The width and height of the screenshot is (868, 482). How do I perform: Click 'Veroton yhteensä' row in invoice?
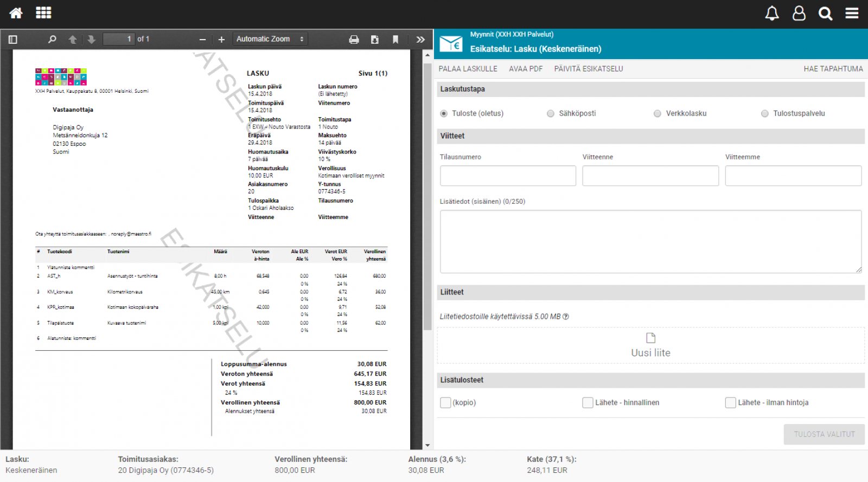point(303,374)
